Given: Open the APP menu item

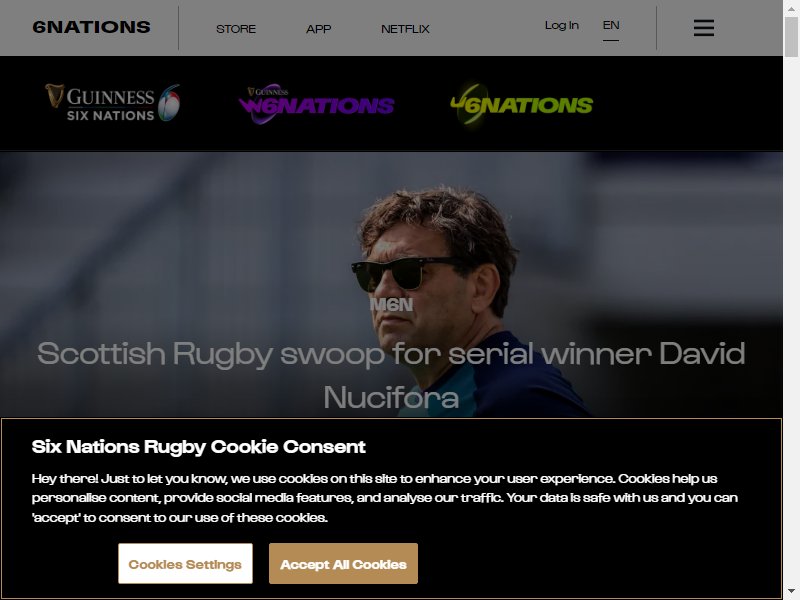Looking at the screenshot, I should click(318, 29).
